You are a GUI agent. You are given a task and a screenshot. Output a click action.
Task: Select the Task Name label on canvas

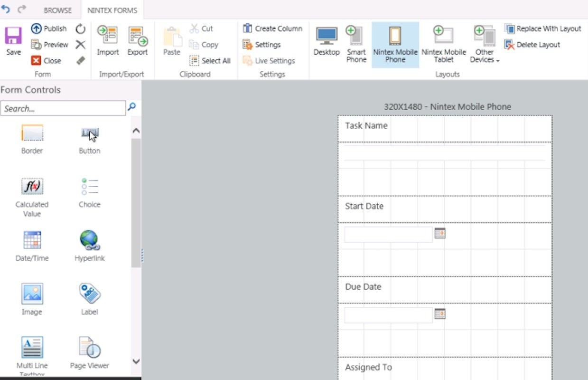point(366,125)
